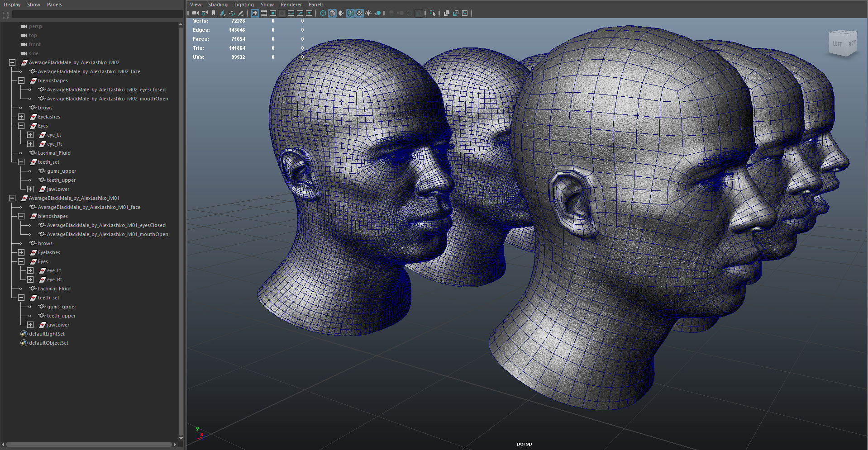Click the camera Bookmarks icon
Viewport: 868px width, 450px height.
click(x=214, y=13)
